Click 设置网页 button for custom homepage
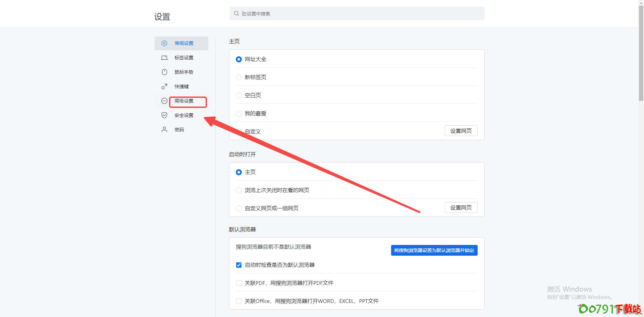Screen dimensions: 644x317 point(461,131)
